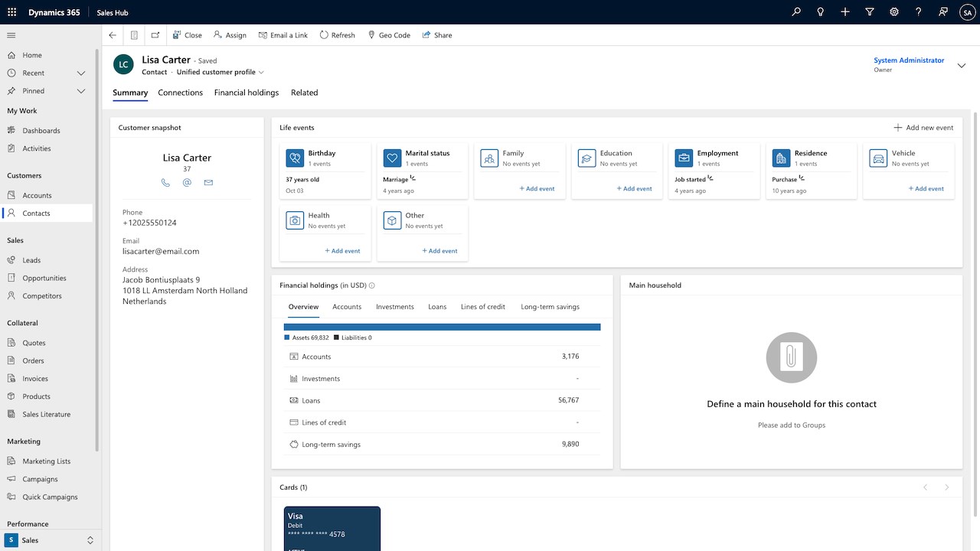Click Add new event button
980x551 pixels.
[923, 128]
